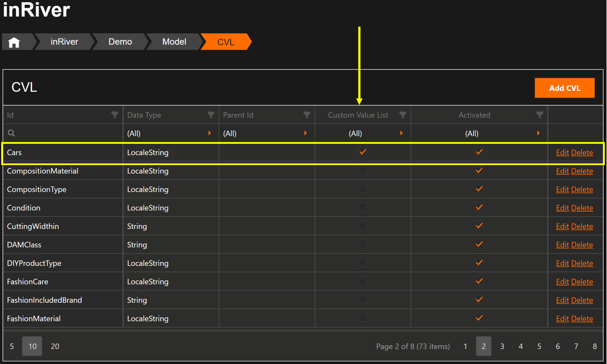
Task: Set page size to 20
Action: [55, 346]
